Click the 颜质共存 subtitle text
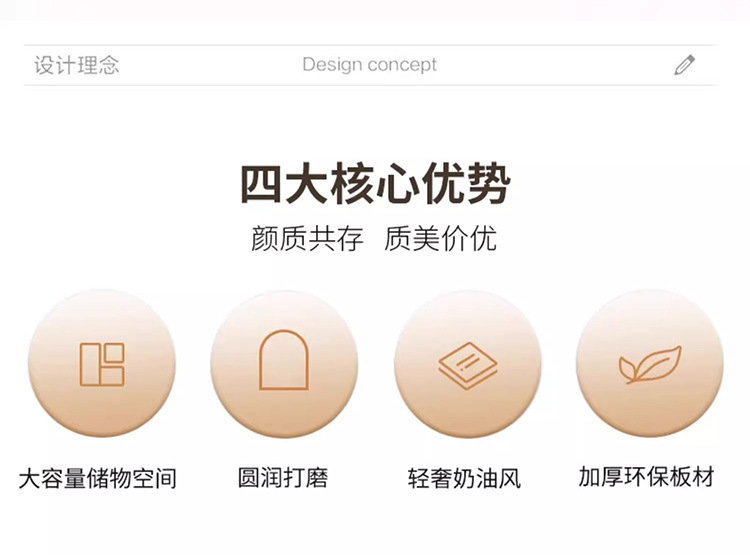Screen dimensions: 750x555 [x=307, y=238]
